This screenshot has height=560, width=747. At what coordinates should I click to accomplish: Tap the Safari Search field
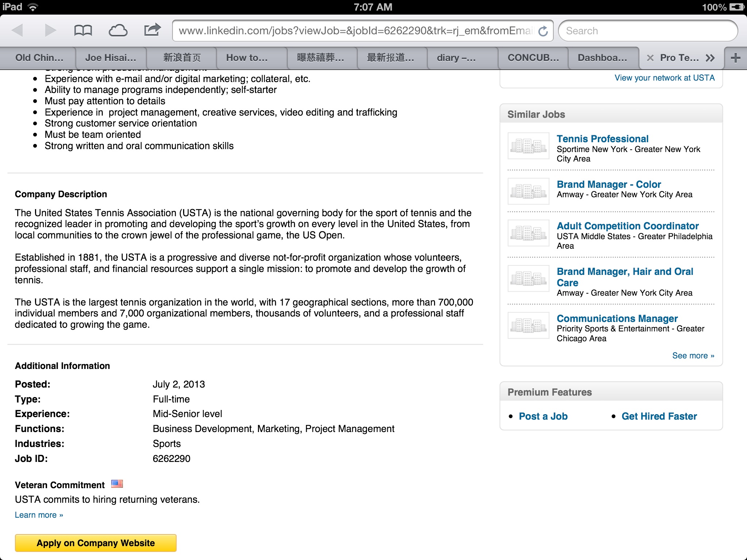648,31
